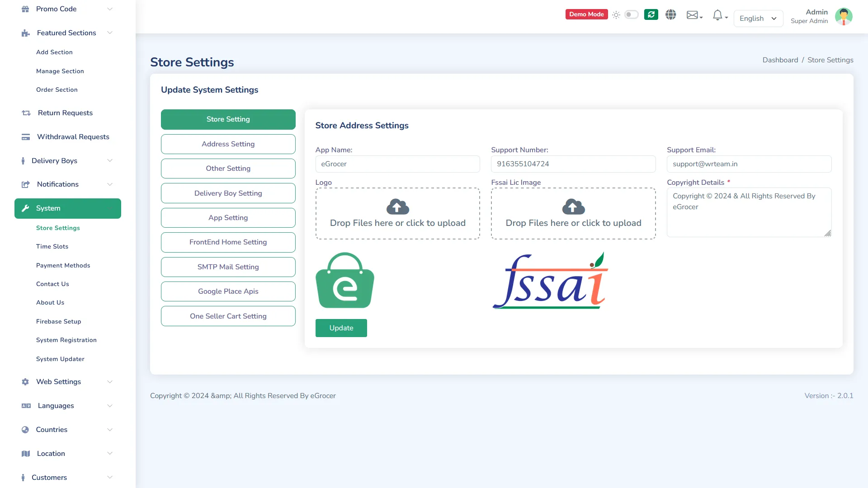This screenshot has width=868, height=488.
Task: Expand the Promo Code menu chevron
Action: pyautogui.click(x=110, y=9)
